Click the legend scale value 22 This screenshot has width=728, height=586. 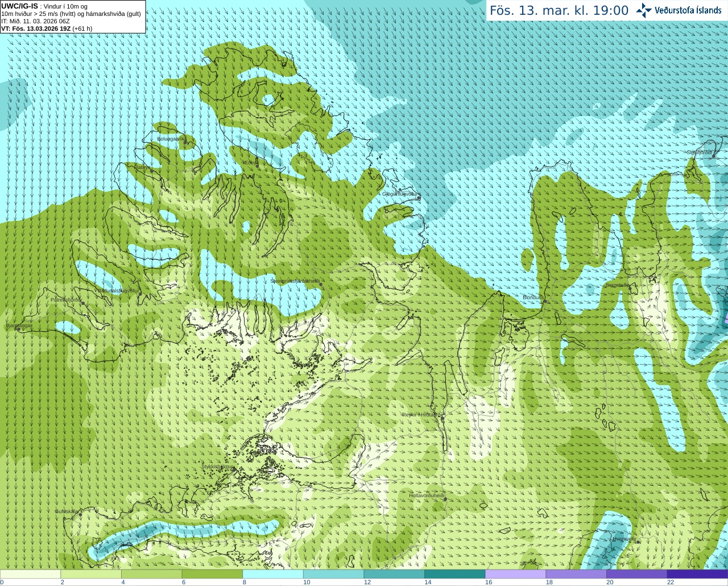point(671,582)
